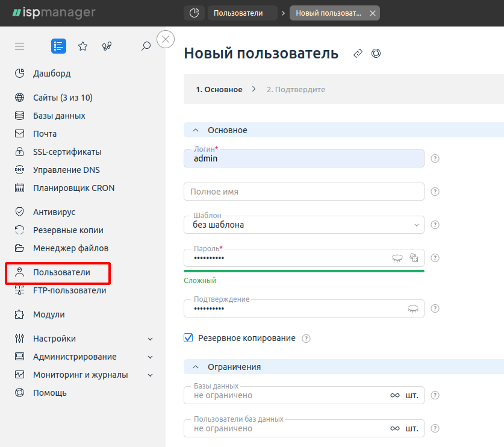
Task: Open SSL-сертификаты in sidebar
Action: coord(67,152)
